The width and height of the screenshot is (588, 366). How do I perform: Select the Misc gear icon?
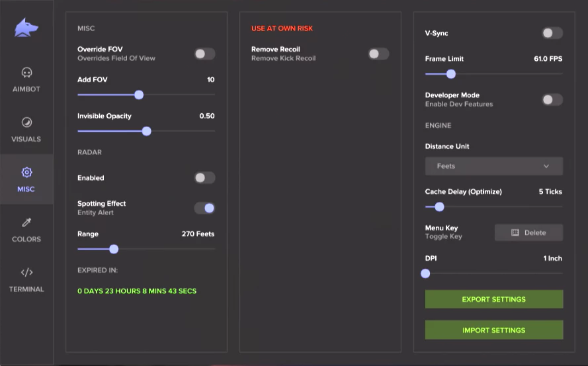click(26, 172)
